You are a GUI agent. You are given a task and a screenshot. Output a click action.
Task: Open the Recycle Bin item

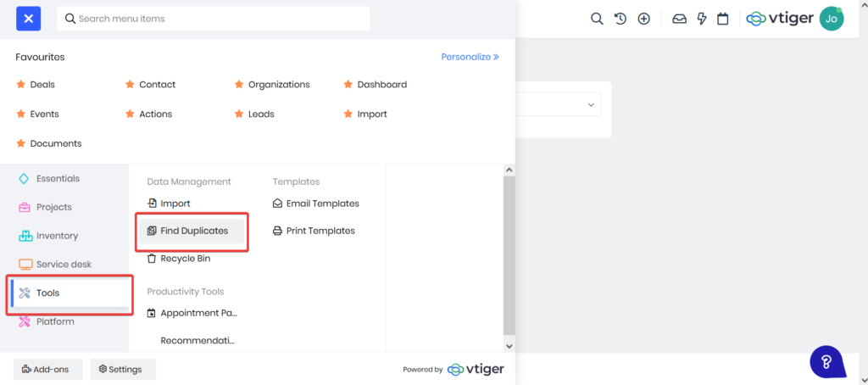[184, 259]
